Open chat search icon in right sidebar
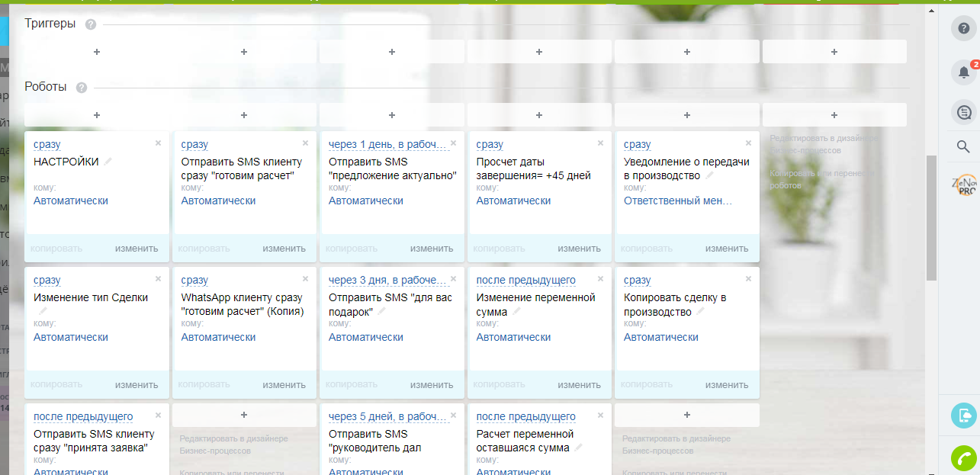This screenshot has width=980, height=475. pyautogui.click(x=964, y=113)
